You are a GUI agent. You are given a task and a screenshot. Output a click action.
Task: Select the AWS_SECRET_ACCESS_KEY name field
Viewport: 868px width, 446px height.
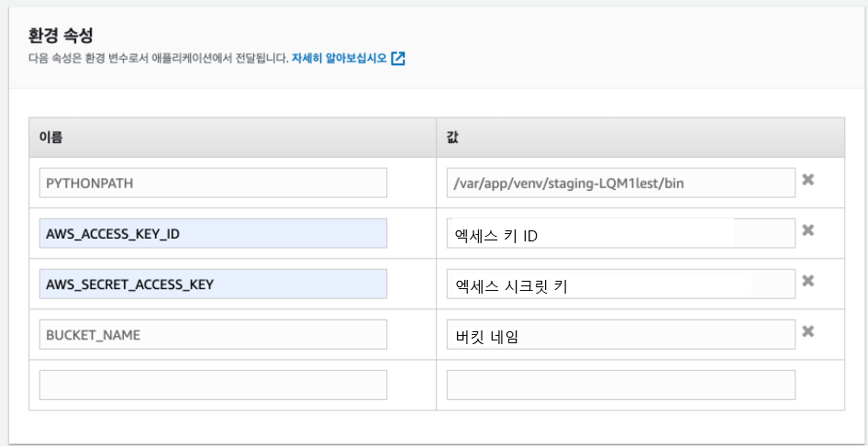coord(213,284)
